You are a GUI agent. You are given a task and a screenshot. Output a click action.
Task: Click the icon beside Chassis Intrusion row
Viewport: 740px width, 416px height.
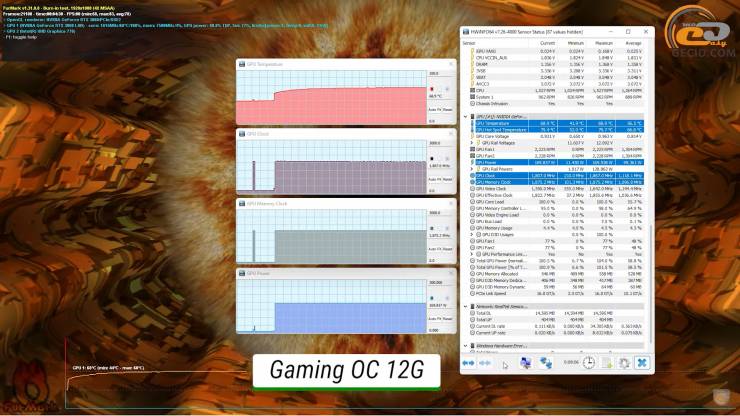(472, 103)
